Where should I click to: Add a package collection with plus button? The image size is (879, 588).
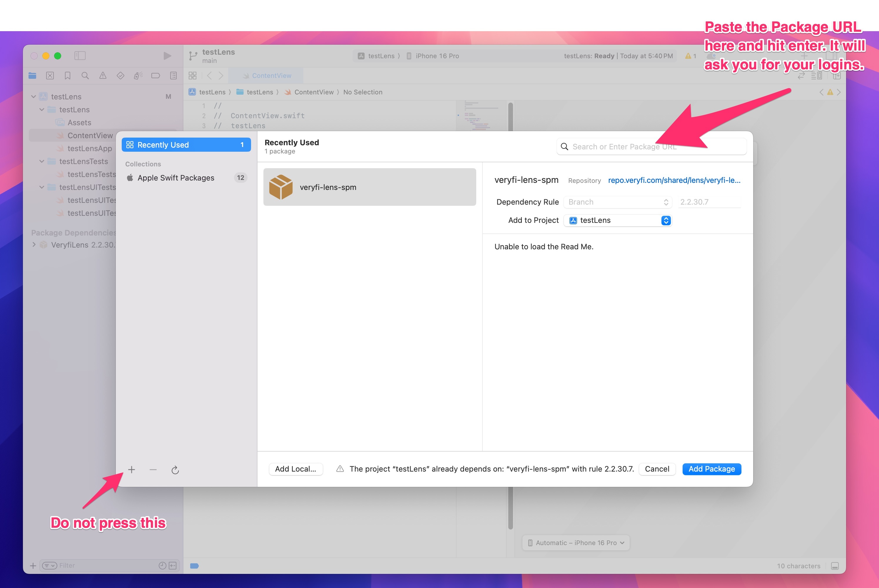[132, 470]
